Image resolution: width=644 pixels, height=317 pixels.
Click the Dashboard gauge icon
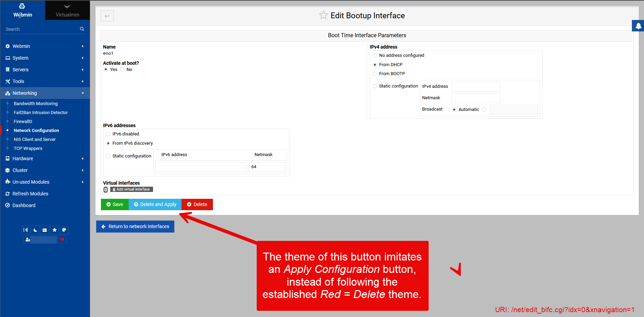(x=8, y=205)
